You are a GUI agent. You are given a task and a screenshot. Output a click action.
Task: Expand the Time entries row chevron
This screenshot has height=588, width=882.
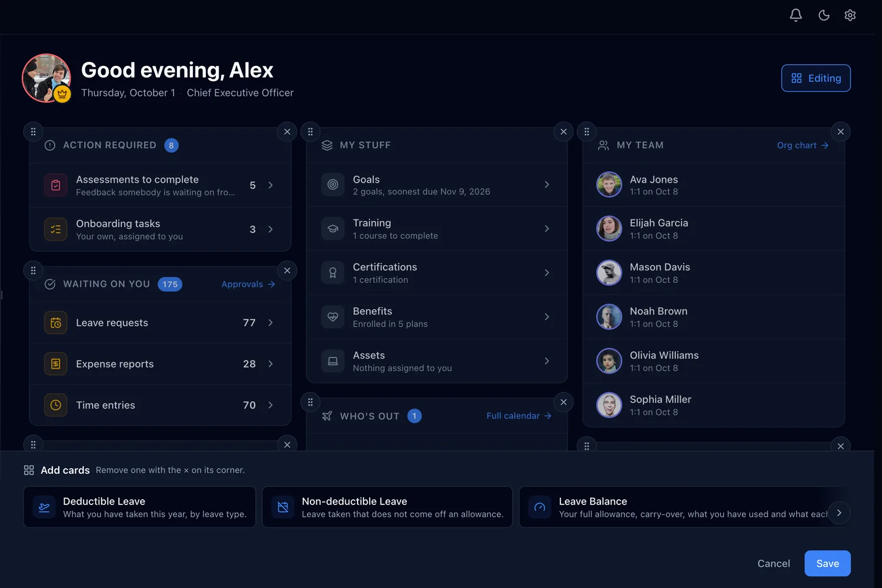coord(270,405)
